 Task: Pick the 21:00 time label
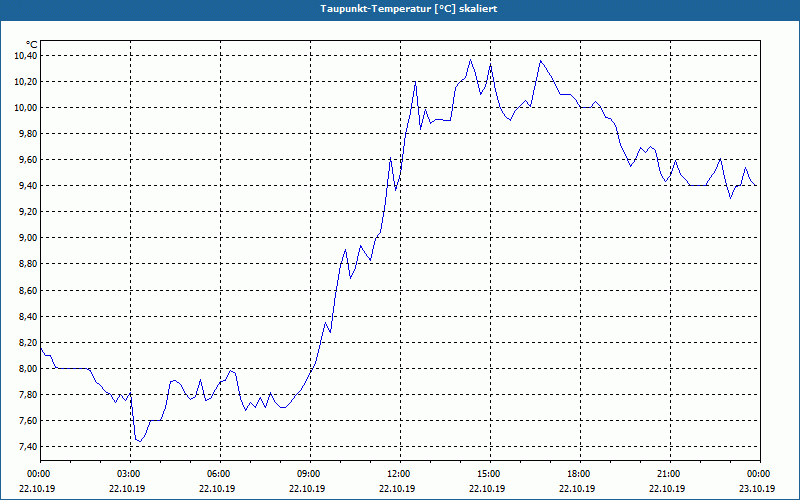click(x=669, y=474)
